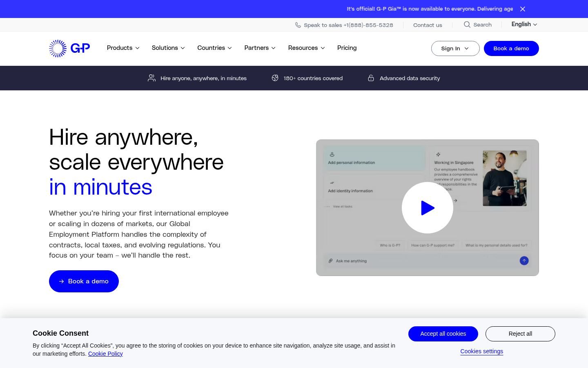Open Cookies settings
This screenshot has height=368, width=588.
(482, 351)
